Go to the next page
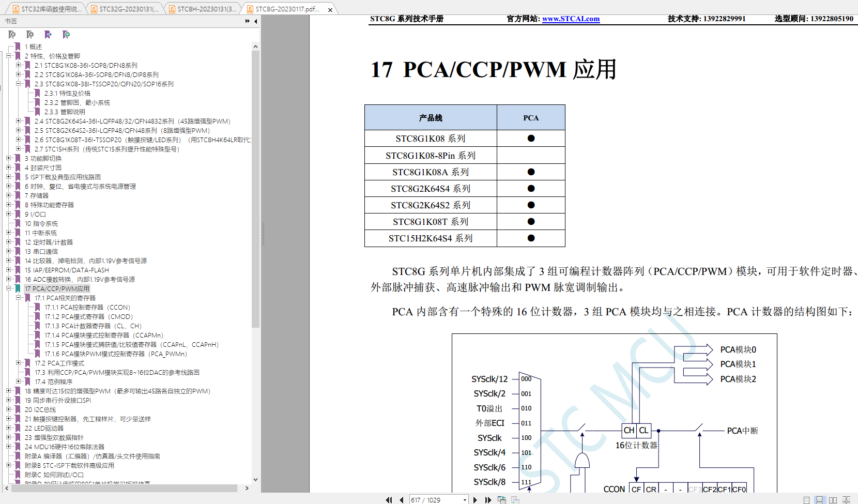This screenshot has width=858, height=504. pos(475,500)
